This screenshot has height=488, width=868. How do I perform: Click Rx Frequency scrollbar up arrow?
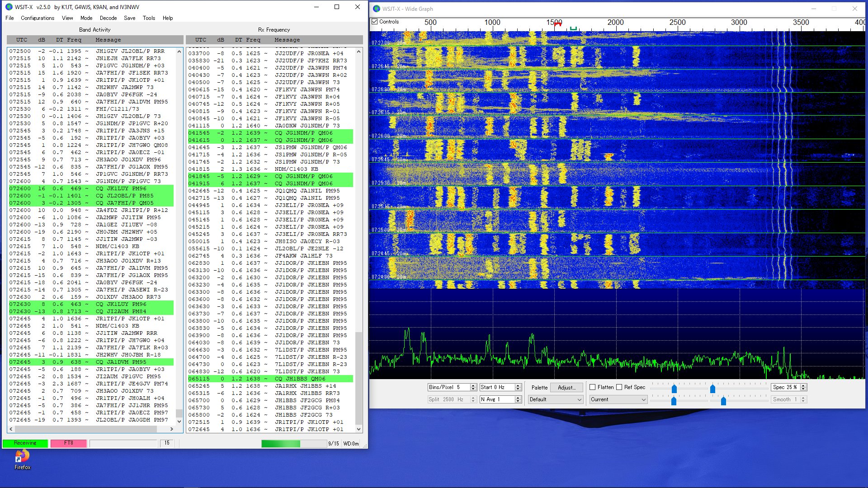[x=359, y=51]
